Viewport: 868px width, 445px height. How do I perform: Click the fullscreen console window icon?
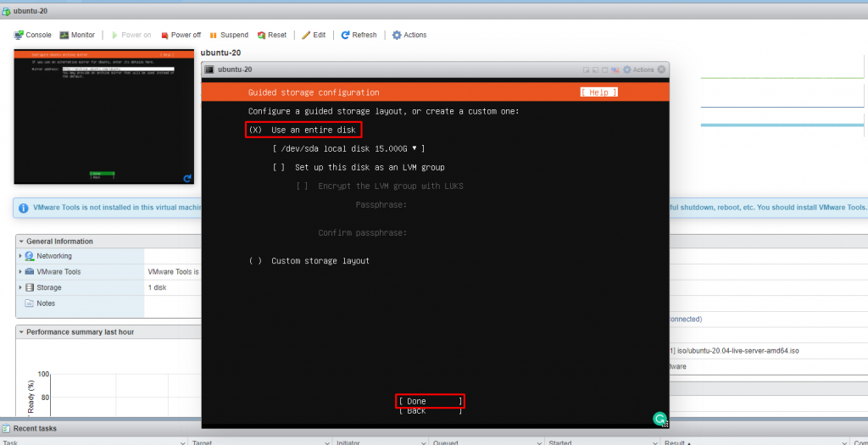tap(605, 70)
